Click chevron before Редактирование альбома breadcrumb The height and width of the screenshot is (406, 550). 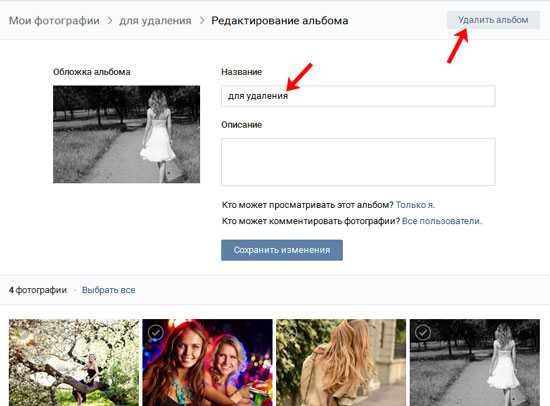(x=202, y=21)
